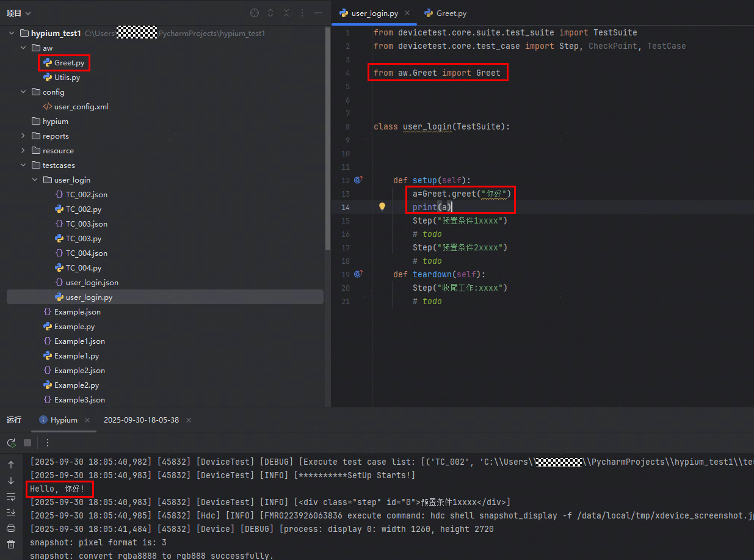This screenshot has width=754, height=560.
Task: Toggle scroll to end in console
Action: pos(11,512)
